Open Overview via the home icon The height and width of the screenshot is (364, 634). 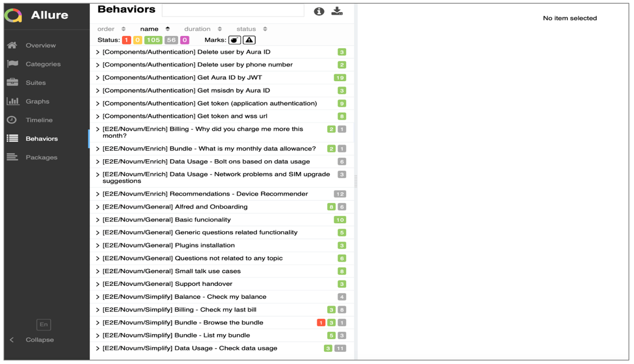[x=12, y=45]
